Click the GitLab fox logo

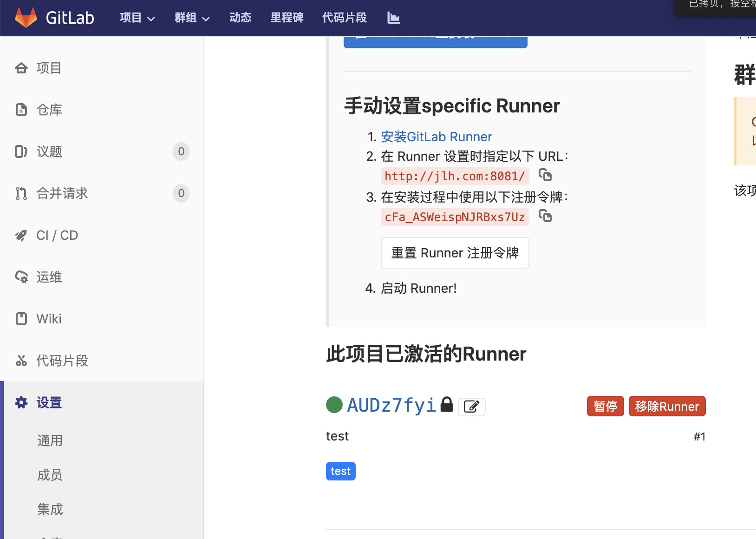point(26,18)
